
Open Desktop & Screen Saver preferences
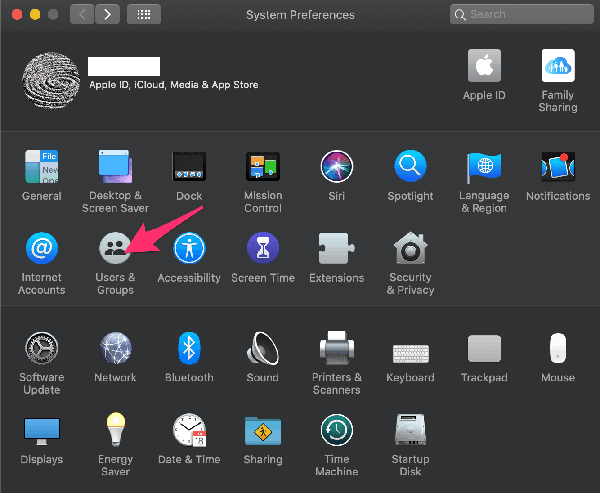pos(115,167)
